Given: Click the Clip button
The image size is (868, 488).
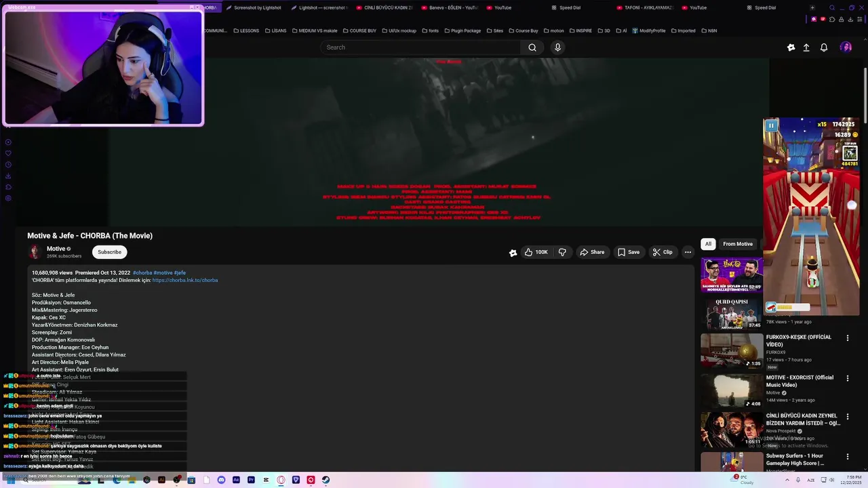Looking at the screenshot, I should (x=663, y=252).
